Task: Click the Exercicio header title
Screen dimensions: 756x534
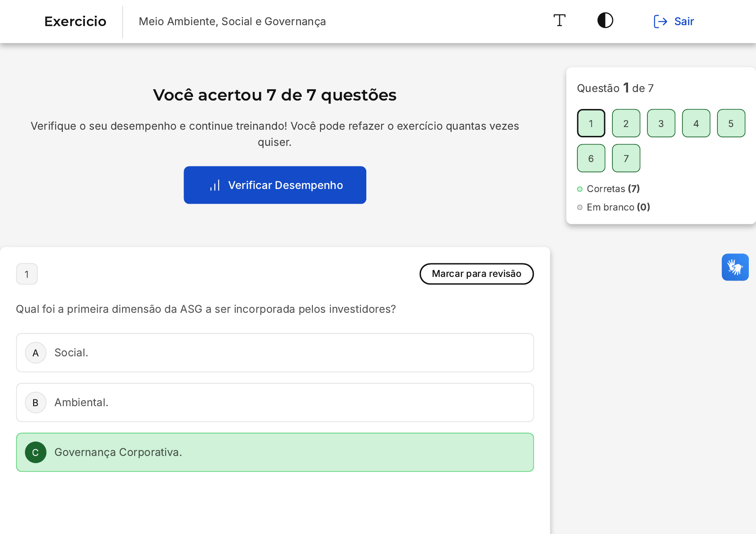Action: click(75, 22)
